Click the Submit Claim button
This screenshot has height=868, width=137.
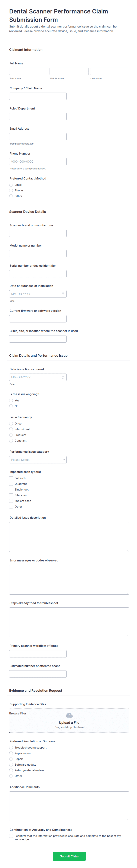pos(69,856)
